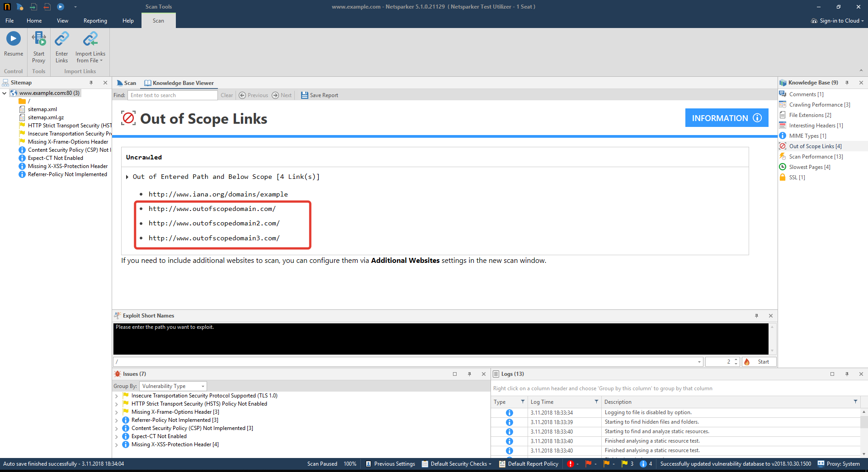Select sitemap.xml in the sitemap tree
Viewport: 868px width, 472px height.
click(x=42, y=109)
